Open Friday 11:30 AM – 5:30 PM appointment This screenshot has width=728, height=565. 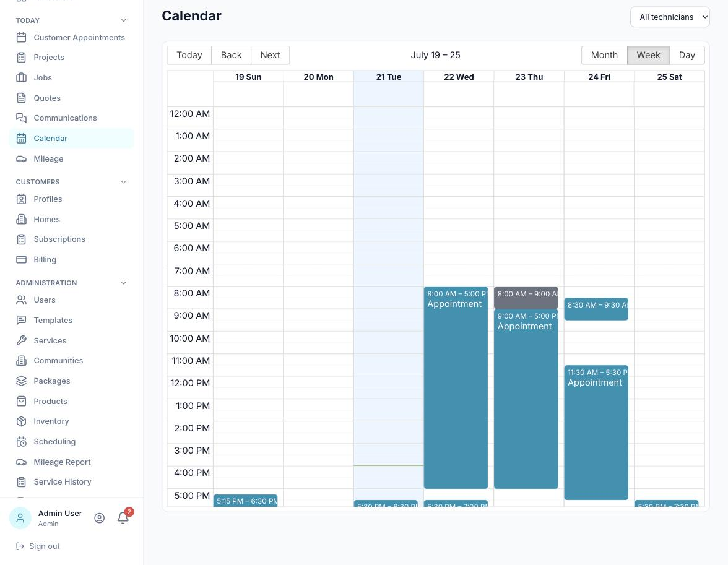pos(596,433)
